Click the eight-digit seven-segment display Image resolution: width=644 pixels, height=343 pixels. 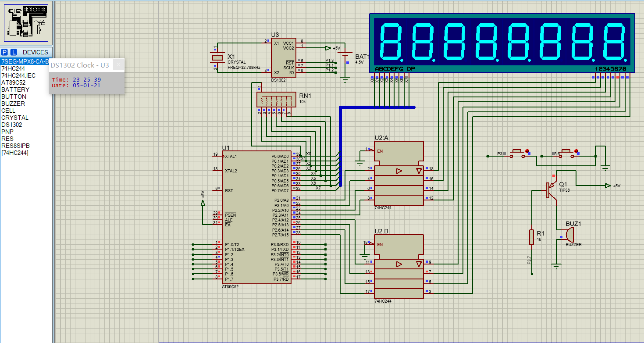tap(502, 43)
